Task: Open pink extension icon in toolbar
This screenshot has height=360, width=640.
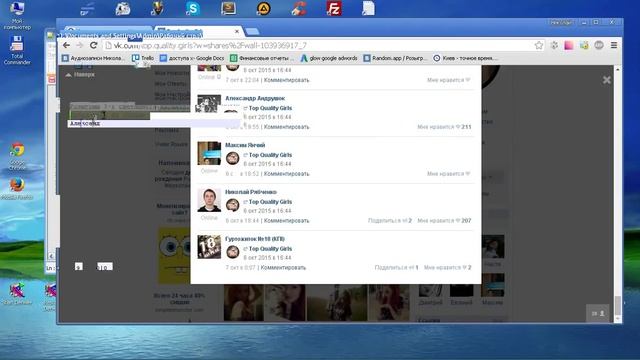Action: (569, 45)
